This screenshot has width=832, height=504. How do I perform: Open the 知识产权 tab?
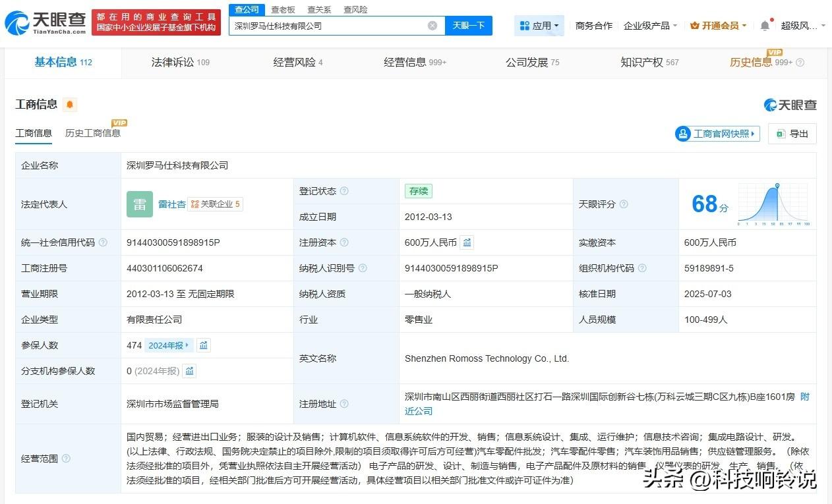click(x=649, y=63)
